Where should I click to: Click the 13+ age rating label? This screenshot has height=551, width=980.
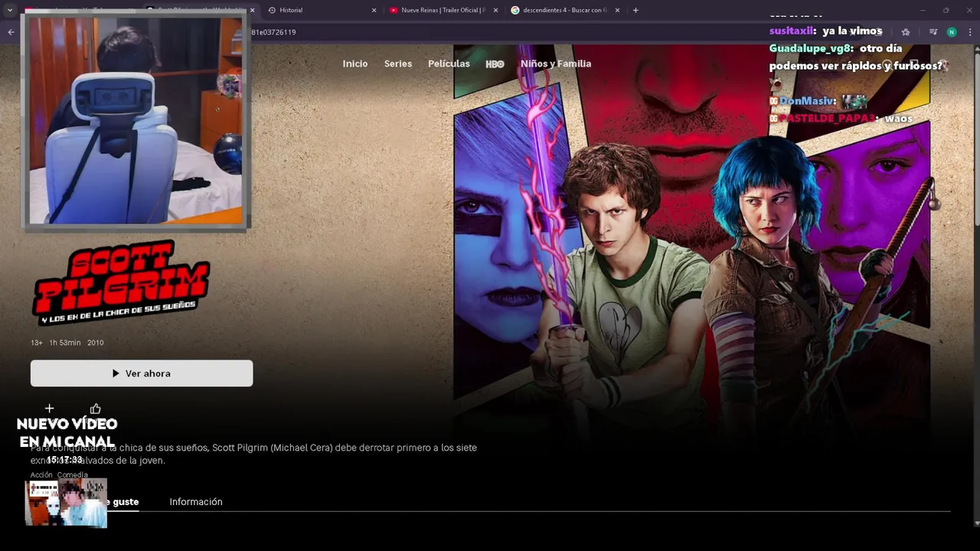pos(37,343)
